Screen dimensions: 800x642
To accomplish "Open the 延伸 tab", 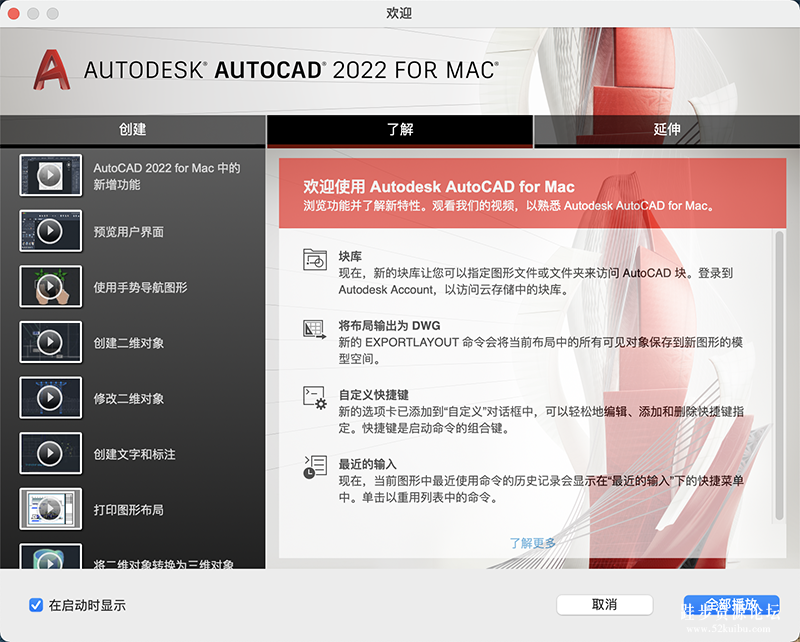I will pyautogui.click(x=667, y=130).
